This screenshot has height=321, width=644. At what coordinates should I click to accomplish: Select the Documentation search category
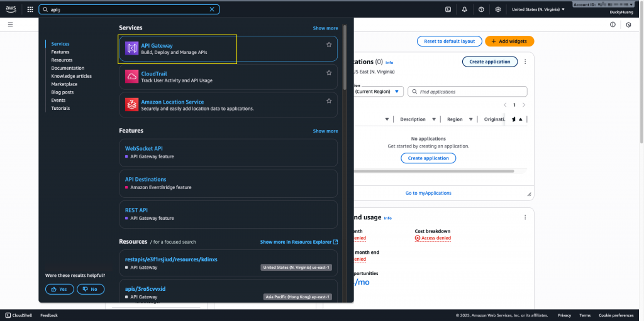click(x=68, y=68)
